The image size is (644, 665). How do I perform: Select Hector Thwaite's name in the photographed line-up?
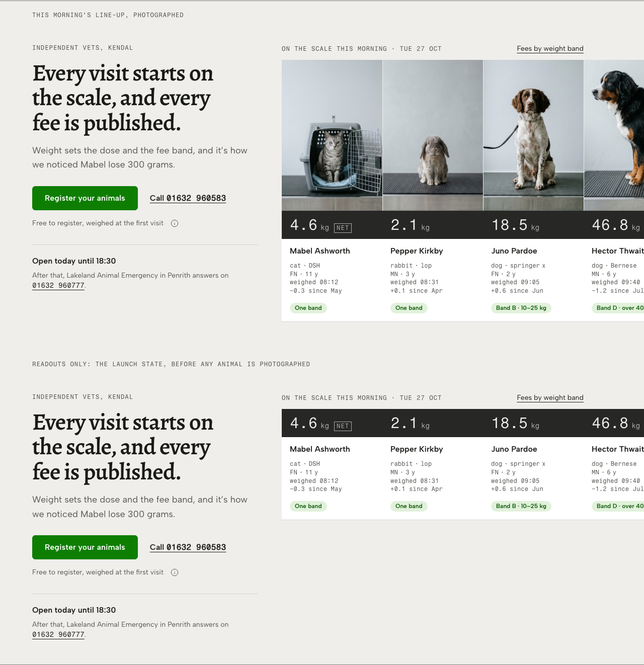(618, 251)
